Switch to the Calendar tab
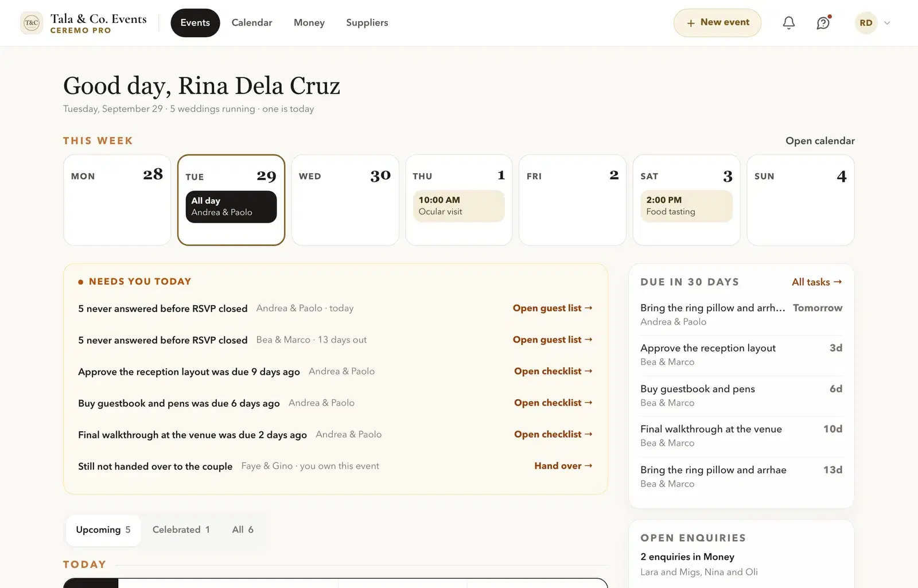This screenshot has width=918, height=588. click(x=252, y=23)
